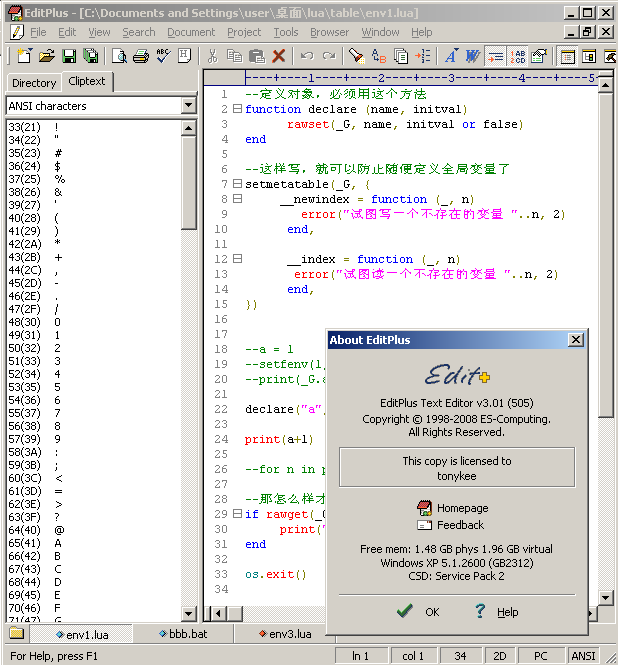Switch to the bbb.bat document tab
The image size is (618, 665).
tap(183, 634)
